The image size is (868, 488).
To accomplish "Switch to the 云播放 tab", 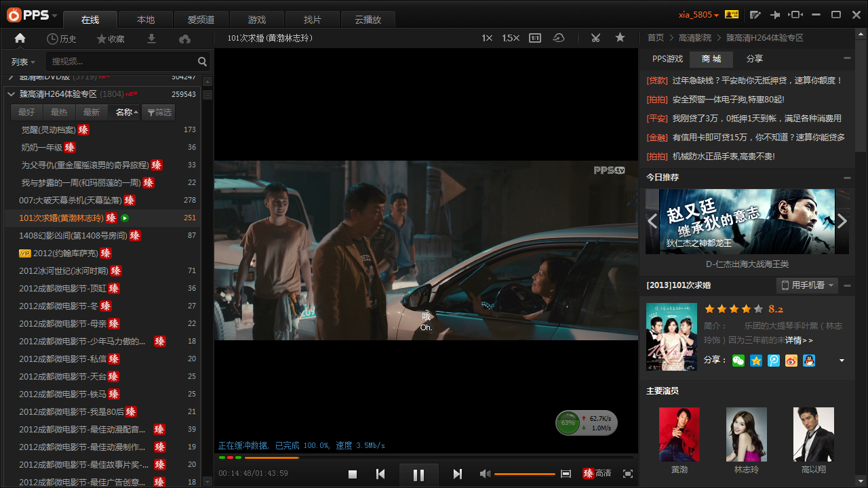I will coord(368,20).
